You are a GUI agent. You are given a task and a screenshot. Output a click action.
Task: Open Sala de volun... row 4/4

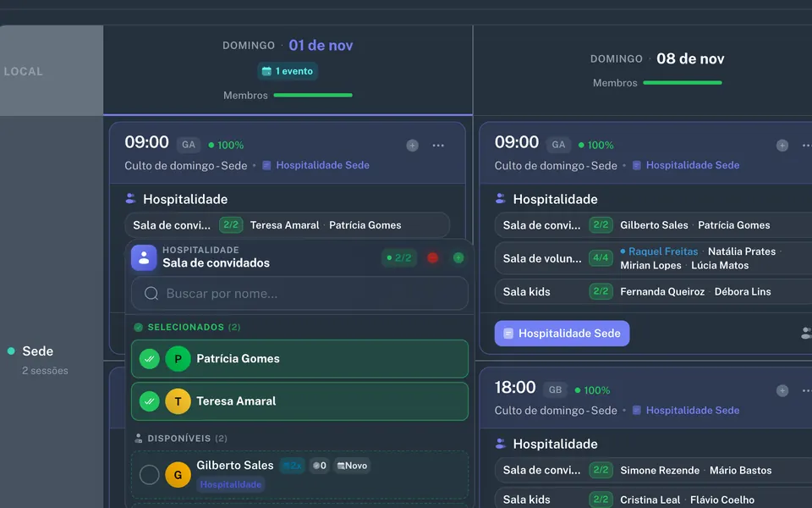(x=654, y=258)
